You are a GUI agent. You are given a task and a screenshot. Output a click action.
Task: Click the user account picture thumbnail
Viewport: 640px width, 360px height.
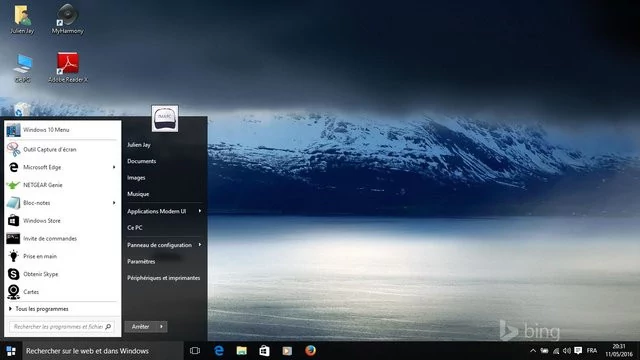pos(165,118)
